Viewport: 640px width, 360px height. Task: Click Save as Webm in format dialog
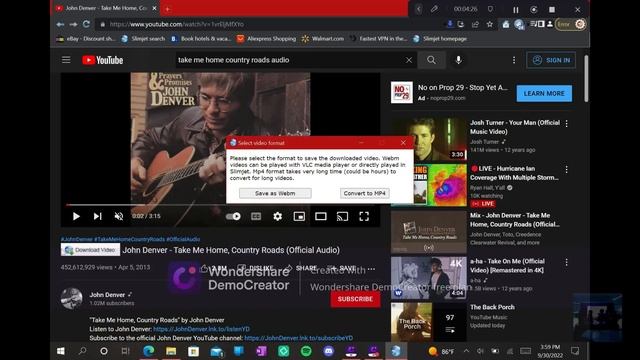275,193
